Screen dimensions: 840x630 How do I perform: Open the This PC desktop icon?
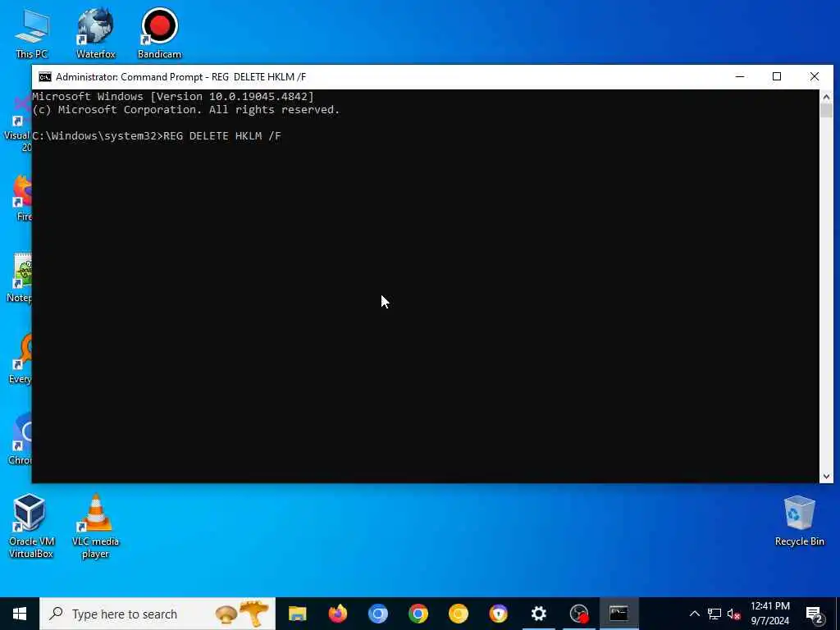click(x=32, y=33)
